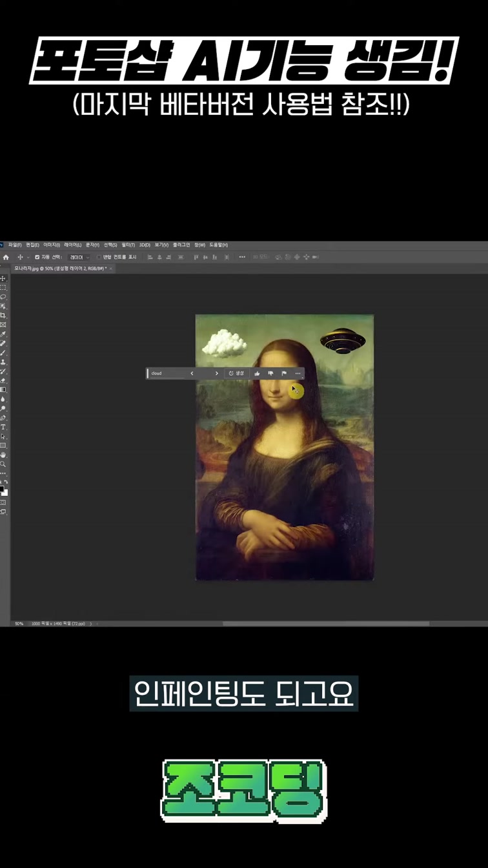Open more options on contextual task bar
Image resolution: width=488 pixels, height=868 pixels.
click(298, 373)
